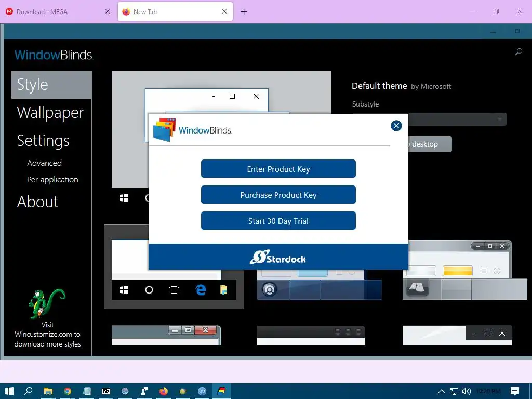This screenshot has height=399, width=532.
Task: Click the partially hidden apply to desktop button
Action: [430, 144]
